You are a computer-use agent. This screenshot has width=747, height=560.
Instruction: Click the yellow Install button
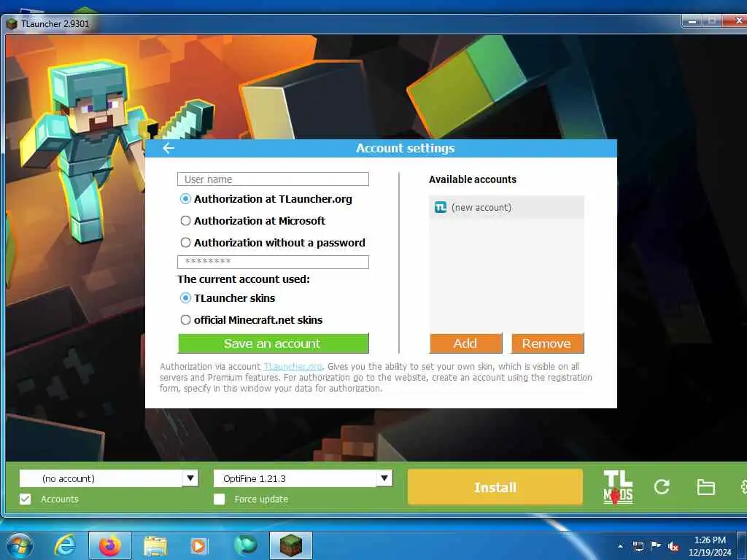pyautogui.click(x=495, y=487)
